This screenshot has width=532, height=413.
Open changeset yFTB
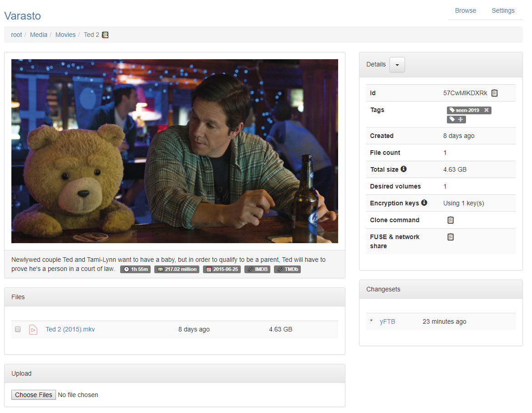tap(387, 321)
